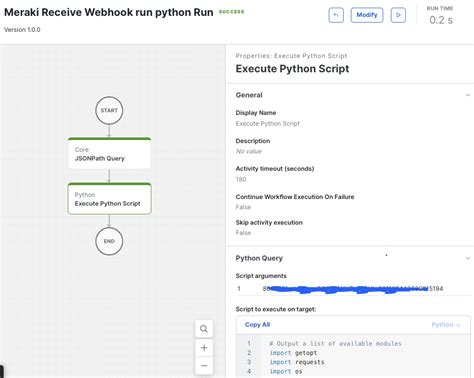Click the General section heading

(x=249, y=95)
